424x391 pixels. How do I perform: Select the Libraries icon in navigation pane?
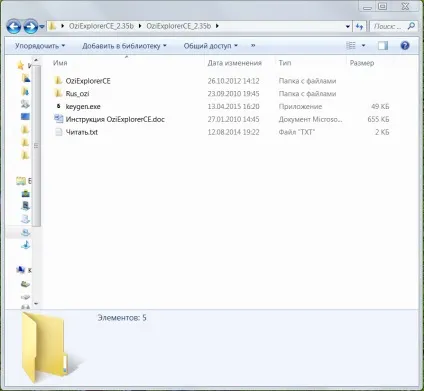pyautogui.click(x=21, y=181)
